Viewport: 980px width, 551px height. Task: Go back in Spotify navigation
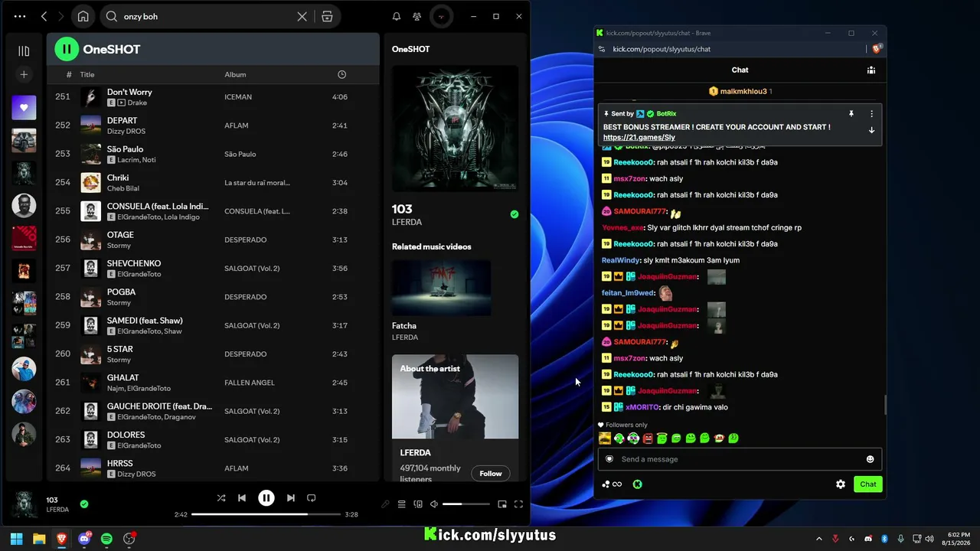click(x=44, y=16)
